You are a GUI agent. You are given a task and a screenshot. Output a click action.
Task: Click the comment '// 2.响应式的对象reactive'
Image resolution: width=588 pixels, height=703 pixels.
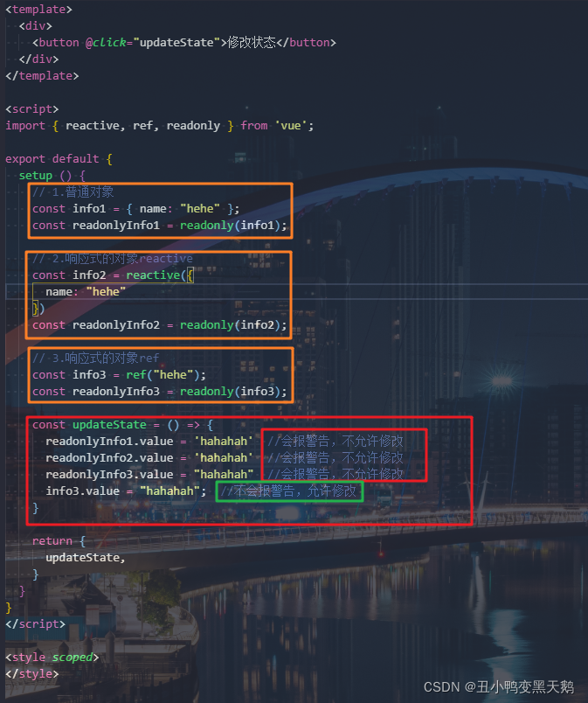tap(113, 258)
